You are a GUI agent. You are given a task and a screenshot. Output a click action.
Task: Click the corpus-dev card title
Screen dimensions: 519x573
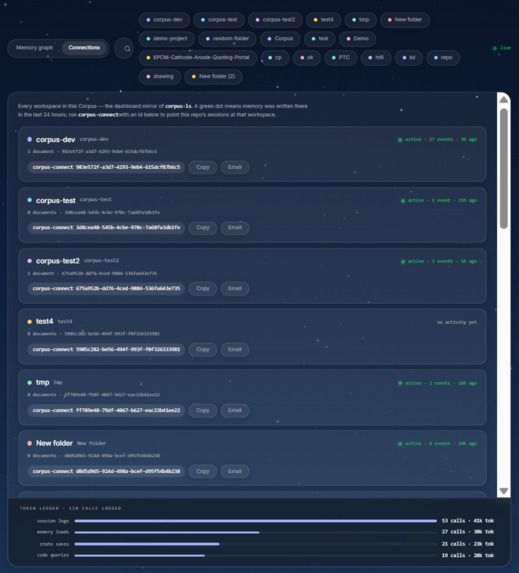pos(56,140)
